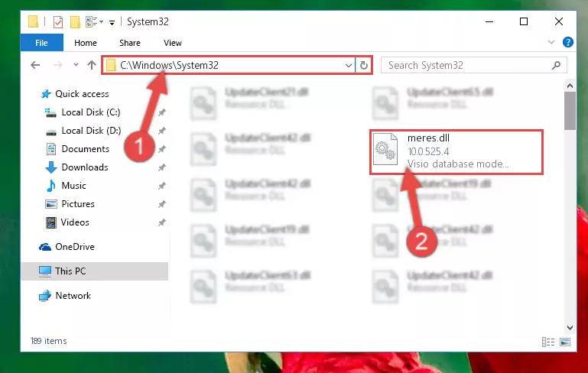Switch to large thumbnails view icon

pos(565,342)
